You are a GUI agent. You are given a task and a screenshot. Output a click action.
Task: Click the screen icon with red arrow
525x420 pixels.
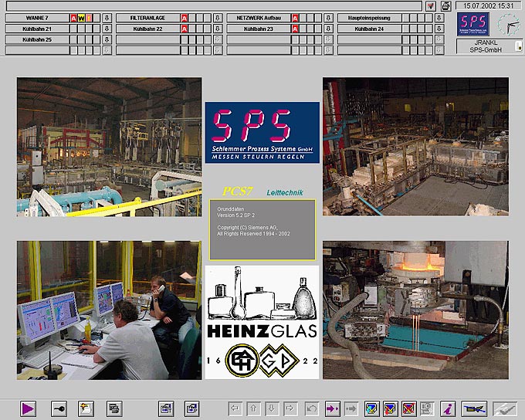click(391, 408)
